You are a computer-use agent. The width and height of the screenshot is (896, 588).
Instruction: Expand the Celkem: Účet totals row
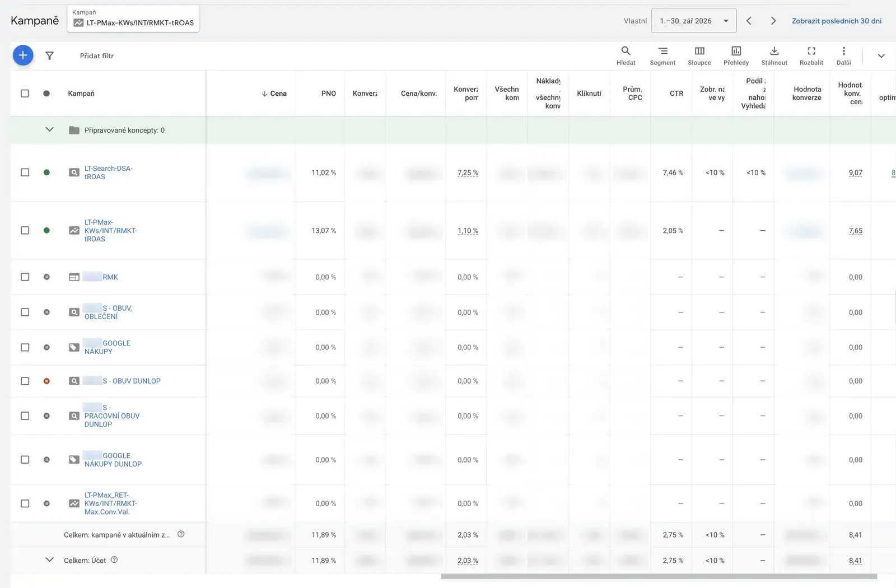coord(49,559)
